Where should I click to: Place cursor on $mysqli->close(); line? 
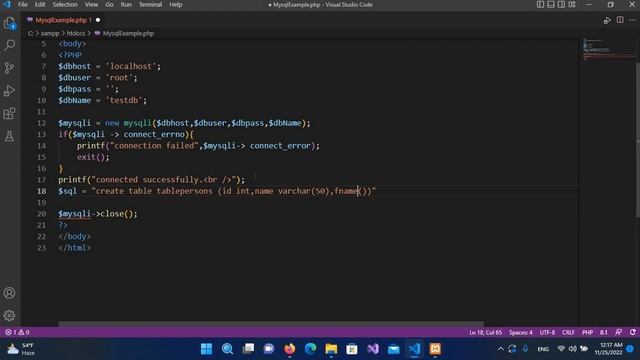[x=98, y=214]
